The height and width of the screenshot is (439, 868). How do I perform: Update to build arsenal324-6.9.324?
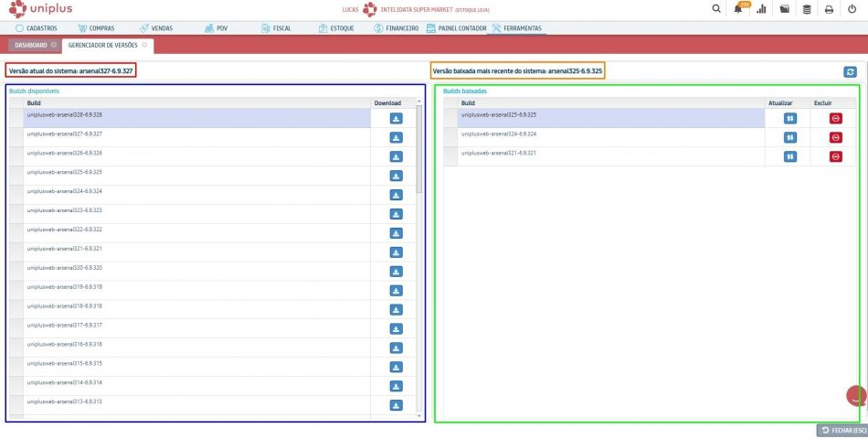click(789, 137)
